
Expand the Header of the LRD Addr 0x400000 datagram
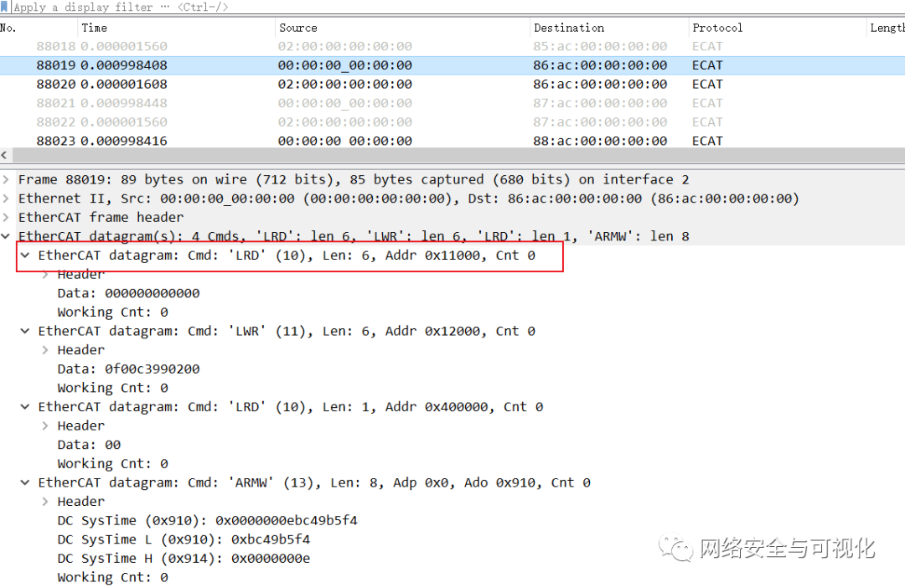tap(46, 425)
